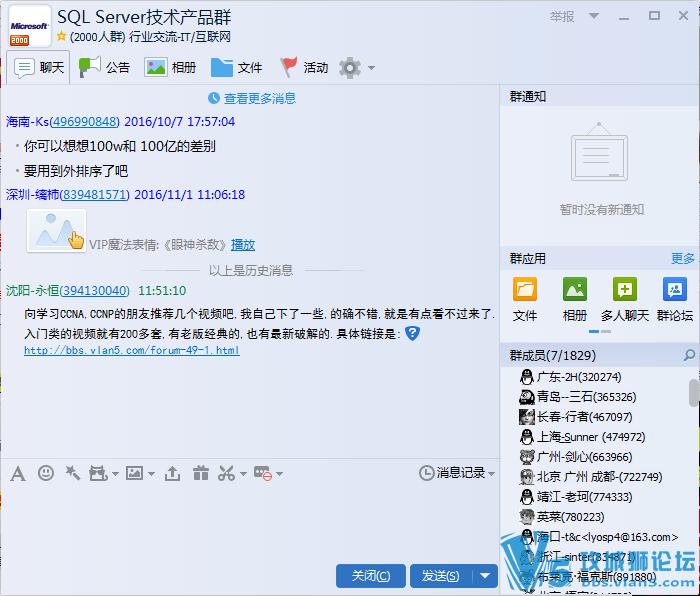Click the 举报 report button

pyautogui.click(x=562, y=17)
